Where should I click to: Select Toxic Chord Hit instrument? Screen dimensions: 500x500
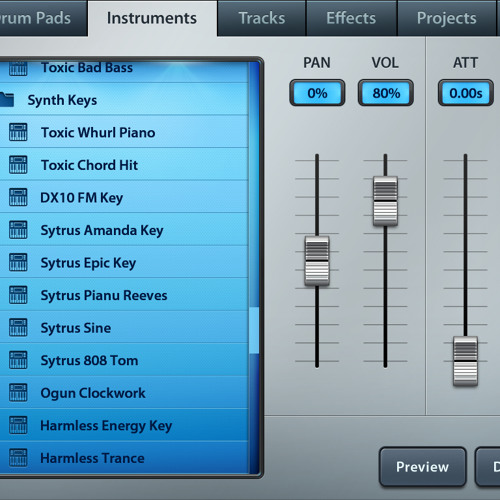click(124, 164)
